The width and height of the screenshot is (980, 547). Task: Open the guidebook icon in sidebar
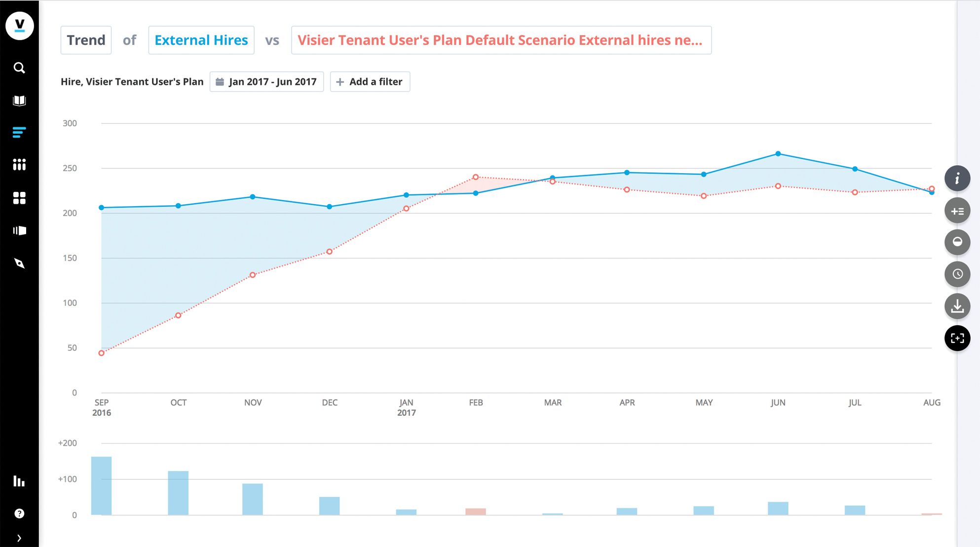(19, 101)
